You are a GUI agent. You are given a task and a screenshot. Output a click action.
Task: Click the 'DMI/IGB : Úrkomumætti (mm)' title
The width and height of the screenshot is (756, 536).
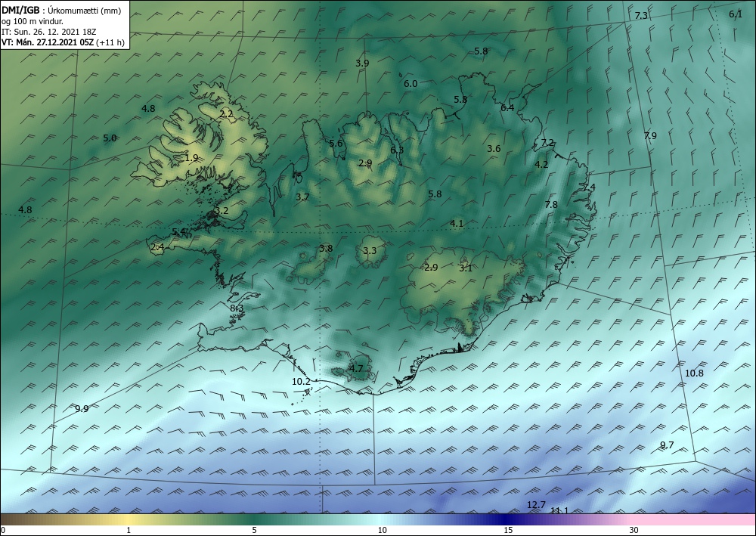61,11
